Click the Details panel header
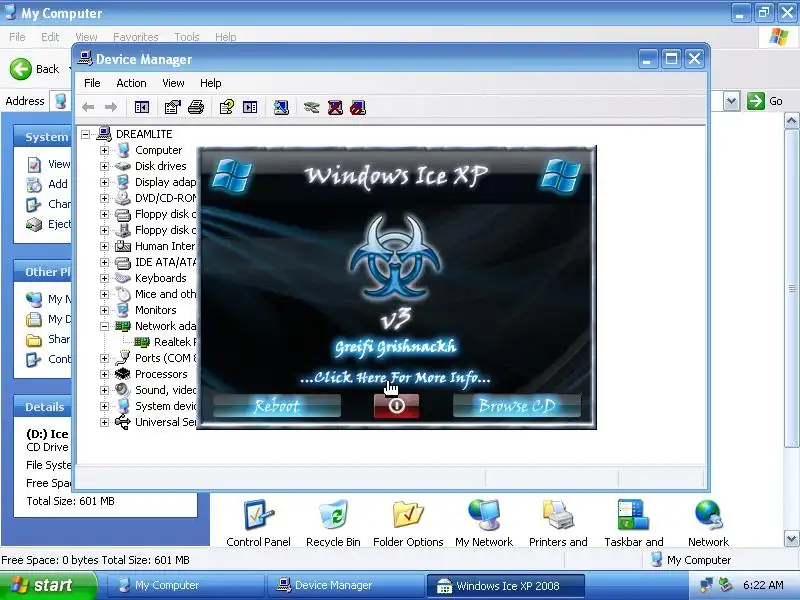800x600 pixels. click(x=43, y=407)
